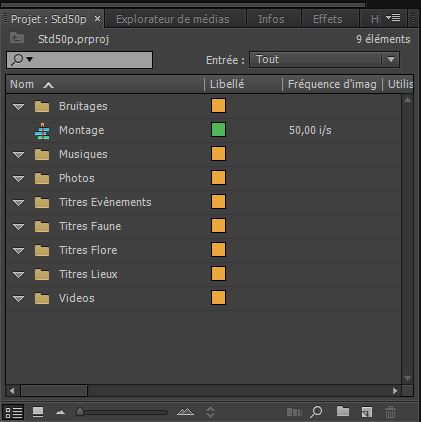Viewport: 421px width, 422px height.
Task: Collapse the Bruitages bin
Action: tap(18, 107)
